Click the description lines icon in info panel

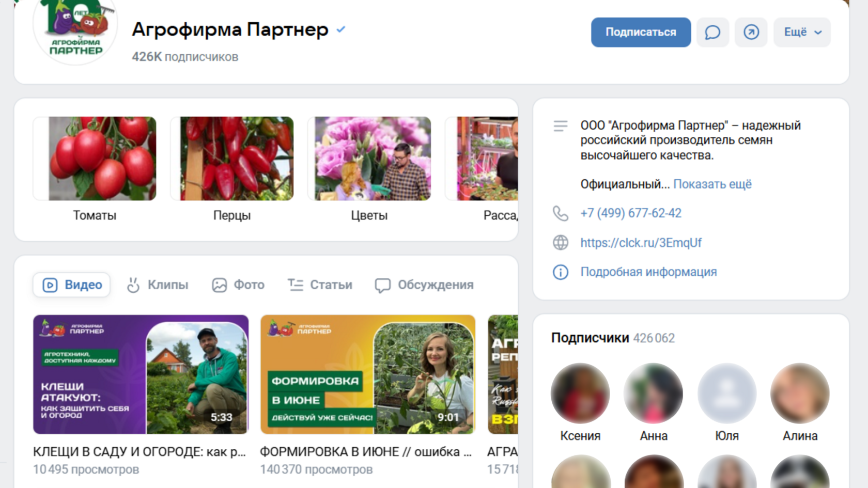coord(561,126)
